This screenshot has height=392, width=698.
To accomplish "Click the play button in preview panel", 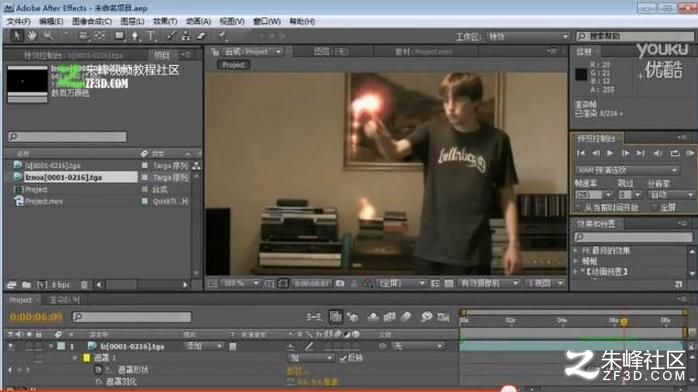I will coord(610,153).
